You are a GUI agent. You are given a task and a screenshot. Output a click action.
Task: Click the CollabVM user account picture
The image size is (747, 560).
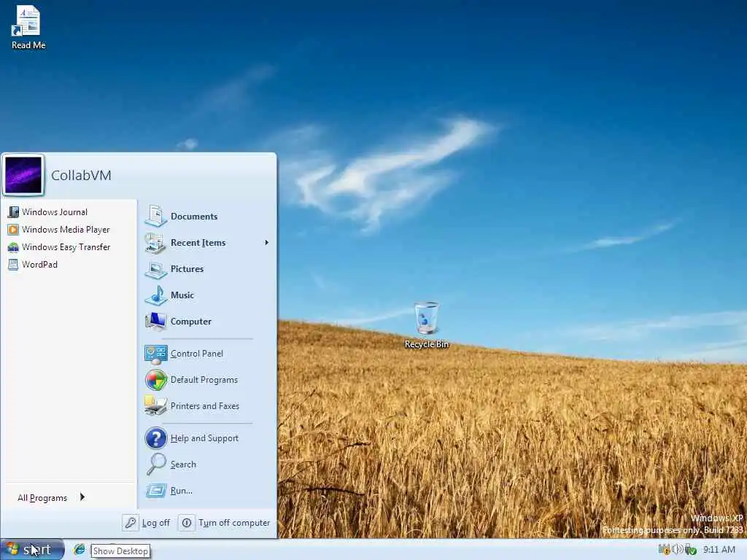click(x=23, y=175)
